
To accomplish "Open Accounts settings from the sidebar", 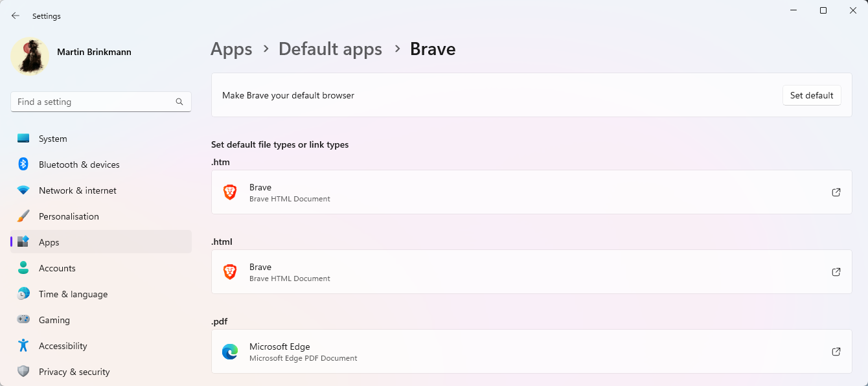I will coord(23,267).
